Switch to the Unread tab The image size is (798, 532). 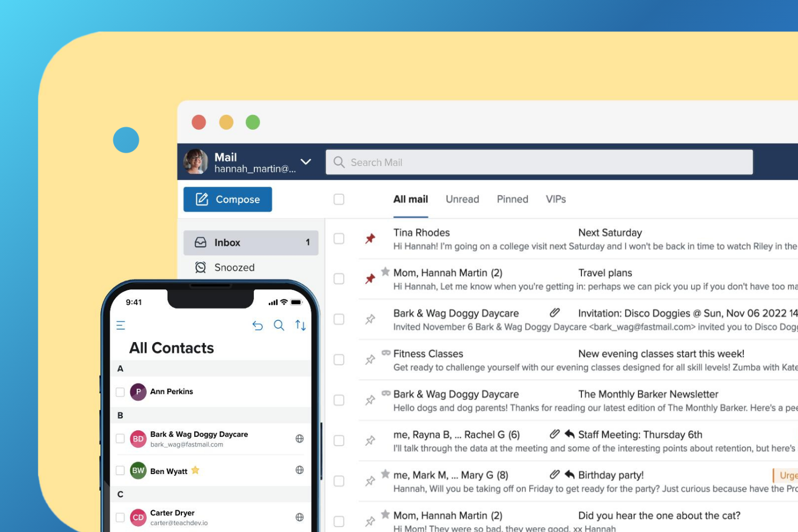click(x=462, y=199)
